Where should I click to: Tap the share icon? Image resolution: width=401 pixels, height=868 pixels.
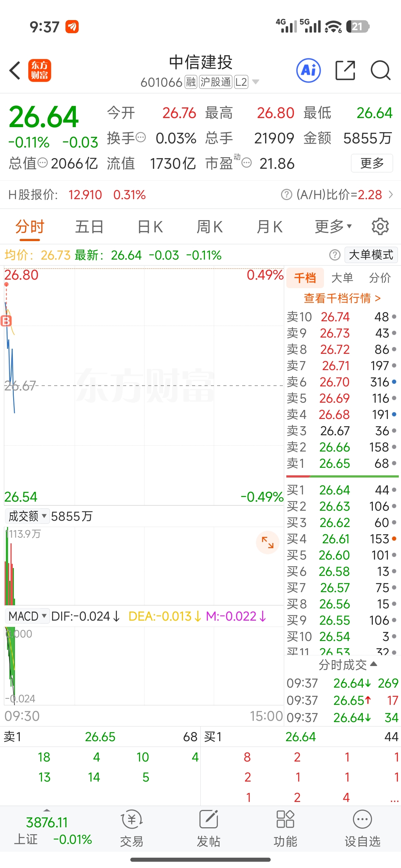(x=345, y=70)
